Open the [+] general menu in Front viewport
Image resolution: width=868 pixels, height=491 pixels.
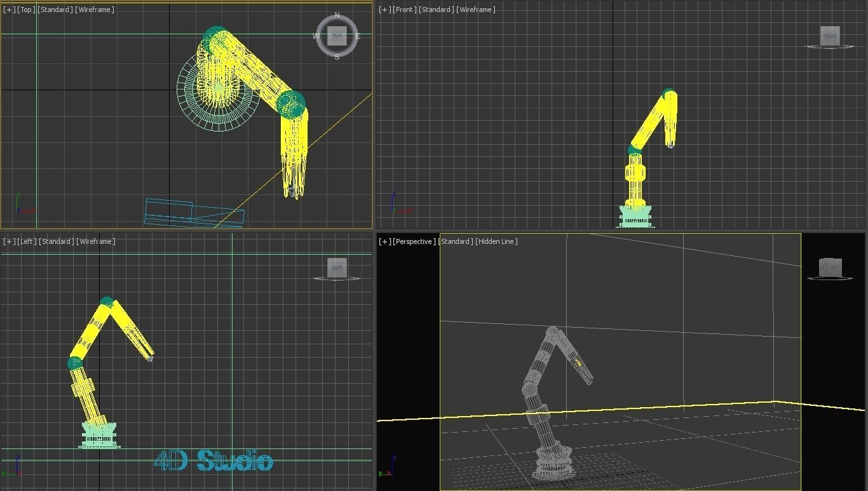[384, 10]
